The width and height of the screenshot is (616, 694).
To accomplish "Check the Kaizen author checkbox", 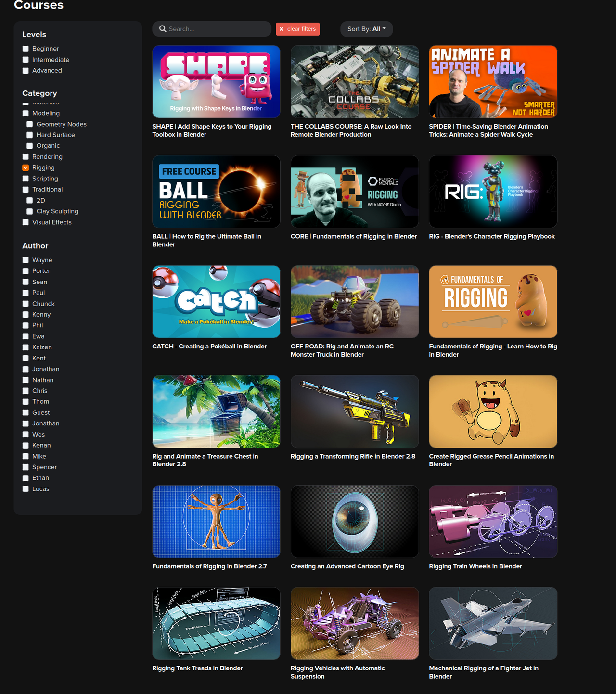I will (26, 347).
